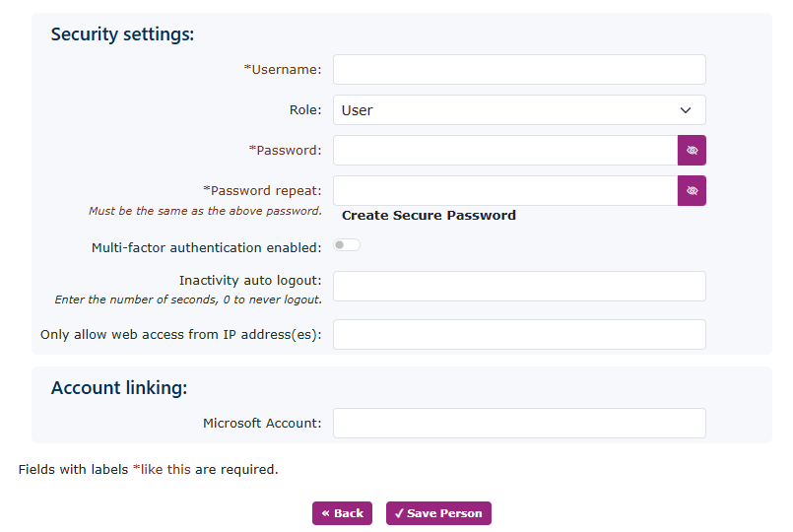The height and width of the screenshot is (532, 793).
Task: Click the Multi-factor authentication enabled label
Action: click(206, 248)
